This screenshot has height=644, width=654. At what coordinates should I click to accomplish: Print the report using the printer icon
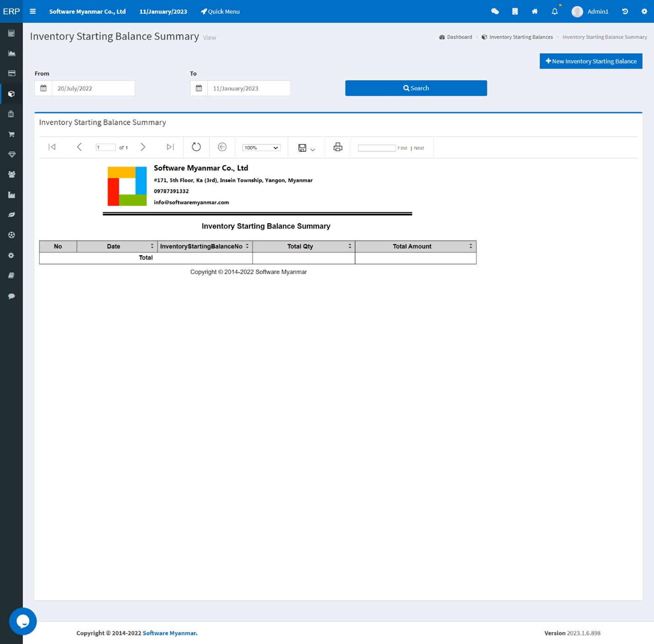click(338, 147)
